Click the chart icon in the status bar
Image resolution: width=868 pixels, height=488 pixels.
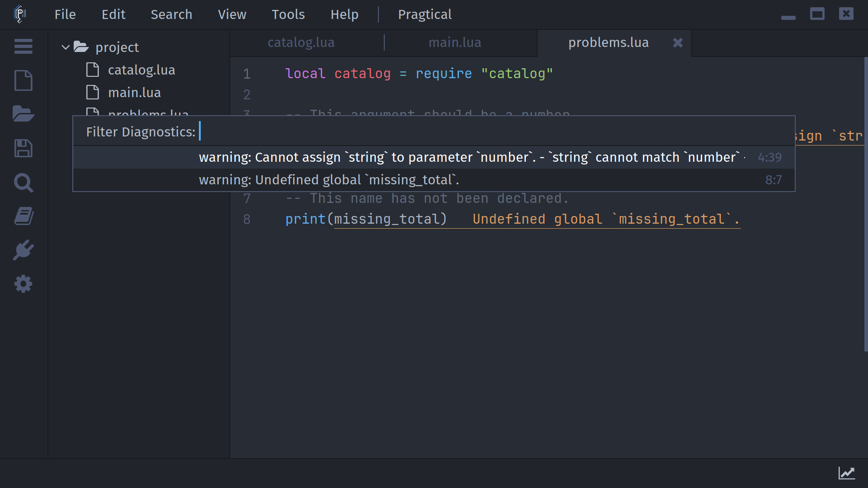pos(847,473)
